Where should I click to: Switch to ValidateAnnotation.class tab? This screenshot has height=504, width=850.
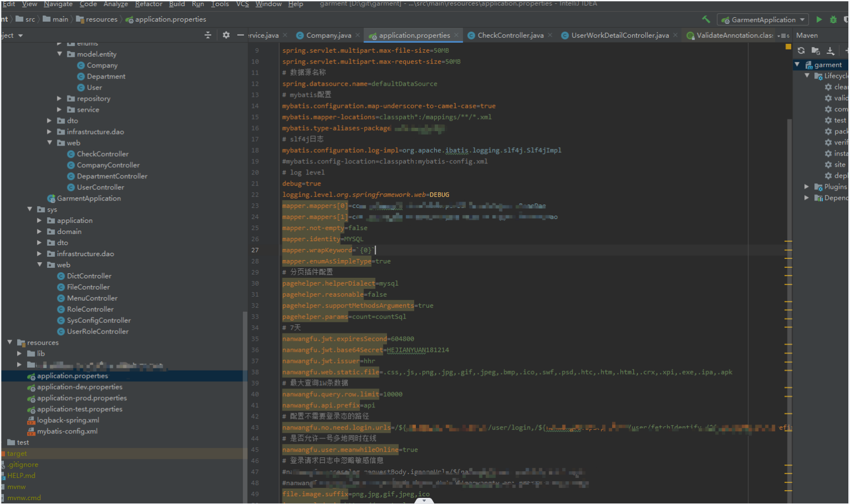click(x=729, y=36)
